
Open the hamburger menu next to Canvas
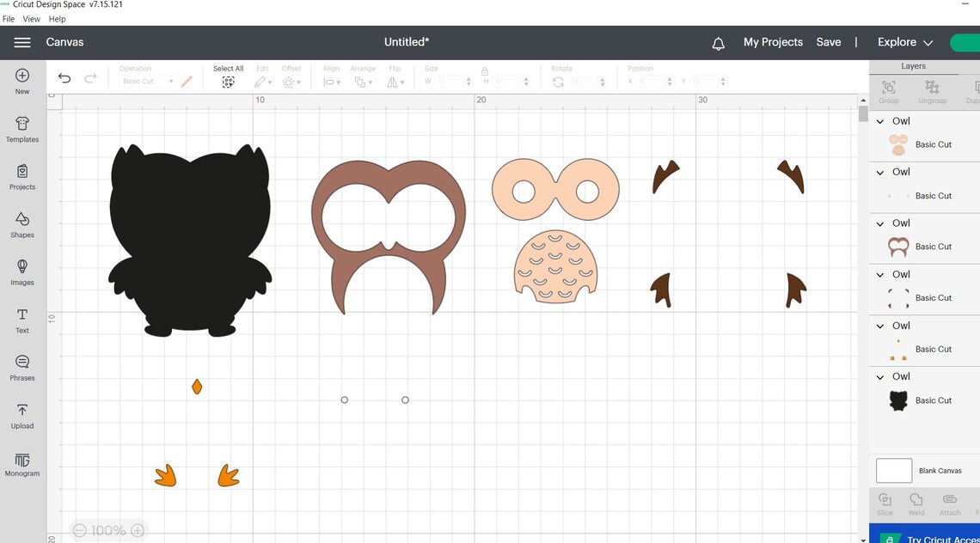point(22,41)
